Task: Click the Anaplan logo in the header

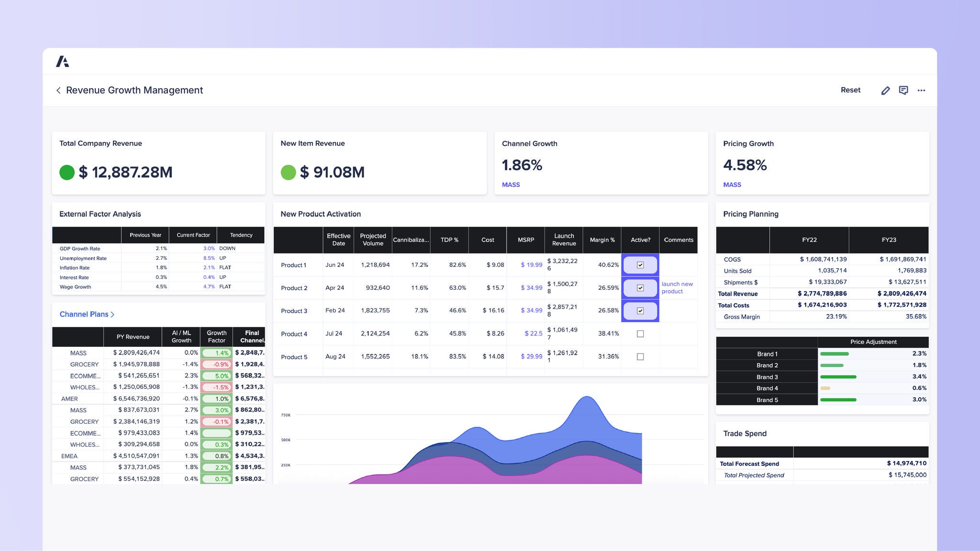Action: (x=63, y=61)
